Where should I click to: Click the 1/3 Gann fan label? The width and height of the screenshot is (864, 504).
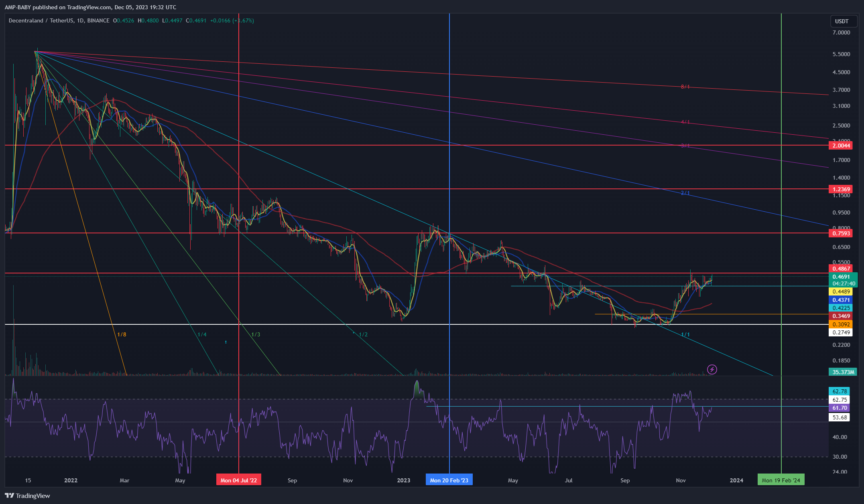256,334
